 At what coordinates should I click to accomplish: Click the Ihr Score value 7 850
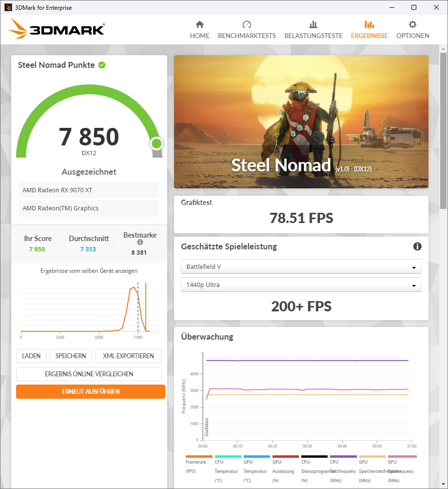click(x=37, y=249)
